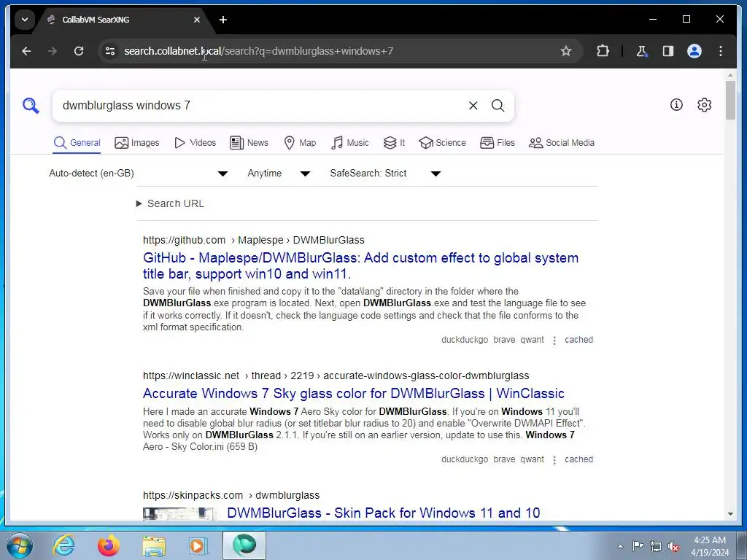Image resolution: width=747 pixels, height=560 pixels.
Task: Click the scrollbar down arrow
Action: coord(730,514)
